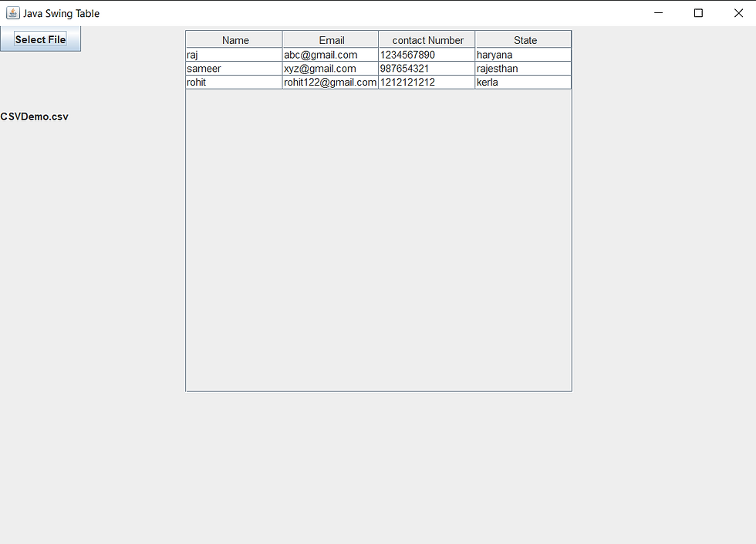Click the contact Number column header
756x544 pixels.
click(x=427, y=40)
